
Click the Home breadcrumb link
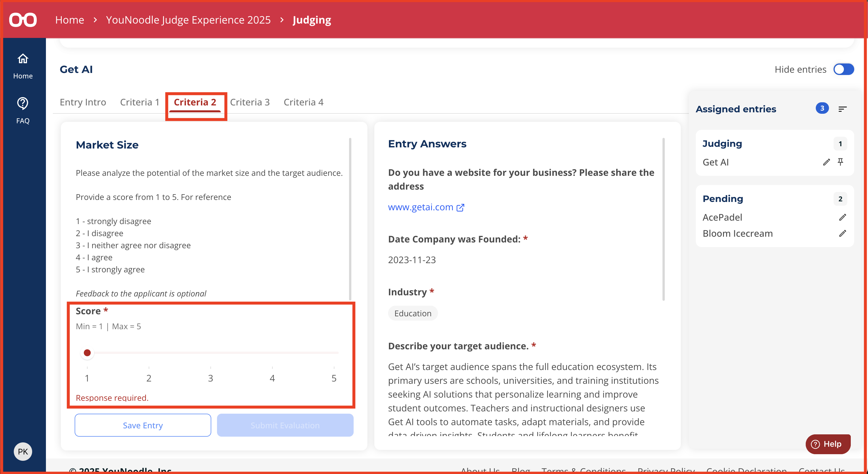pyautogui.click(x=70, y=20)
